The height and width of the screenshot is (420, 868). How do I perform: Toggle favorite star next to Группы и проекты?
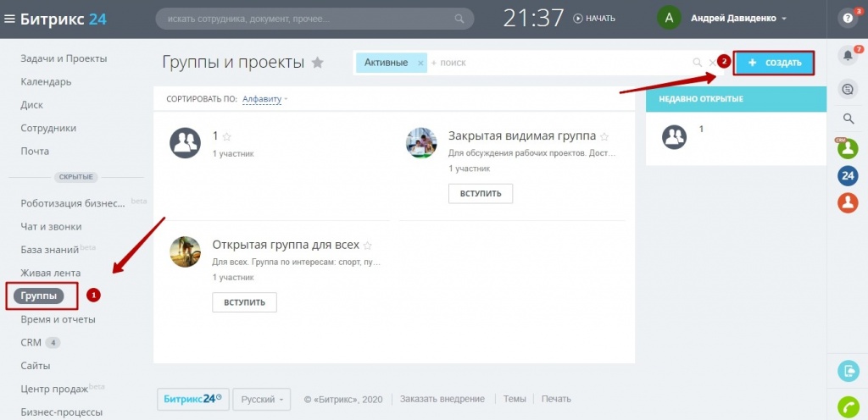click(x=318, y=63)
